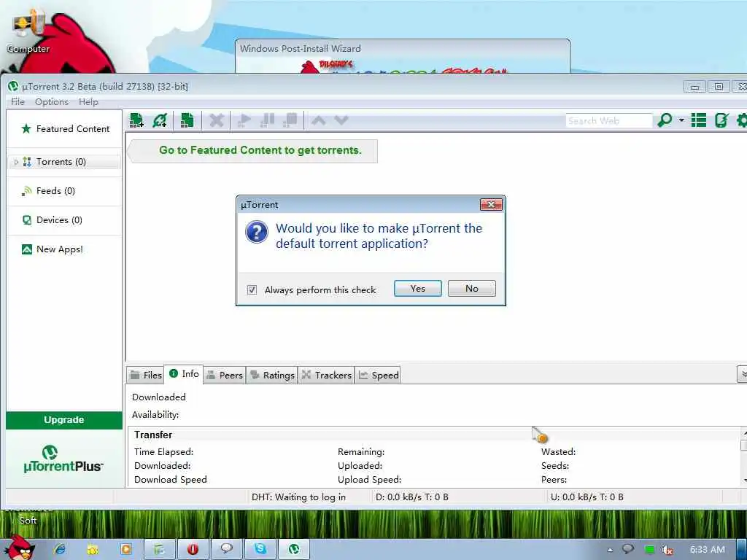This screenshot has width=747, height=560.
Task: Click the Angry Birds Start button
Action: point(20,548)
